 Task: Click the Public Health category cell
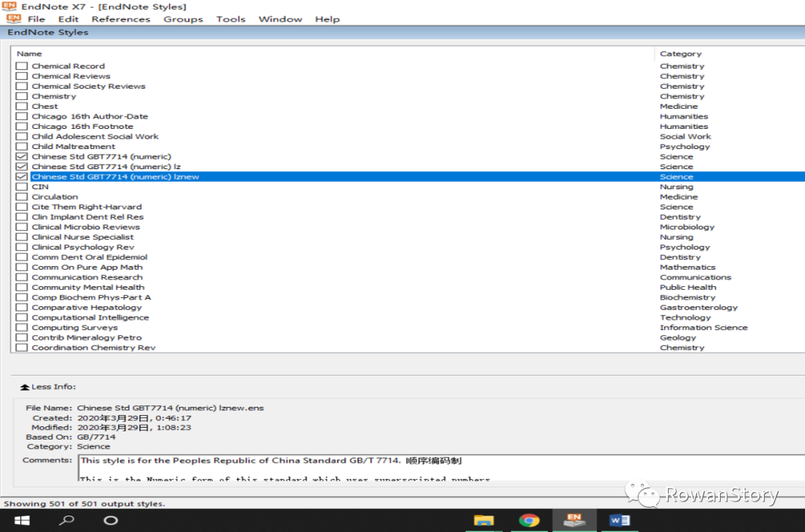[x=688, y=288]
